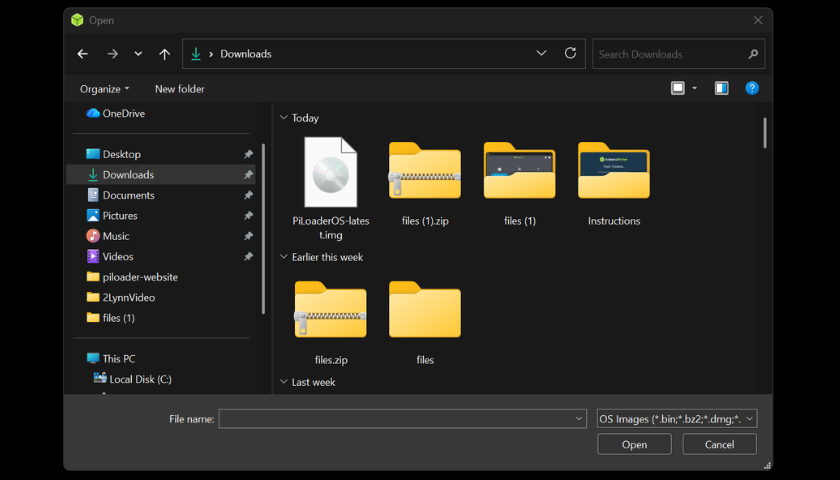840x480 pixels.
Task: Expand the address bar history dropdown
Action: pyautogui.click(x=541, y=53)
